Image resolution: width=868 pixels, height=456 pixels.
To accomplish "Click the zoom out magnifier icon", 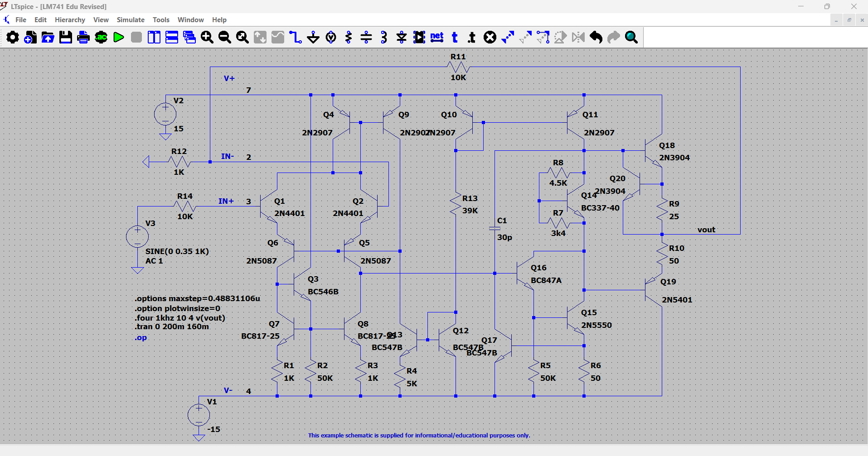I will [225, 37].
